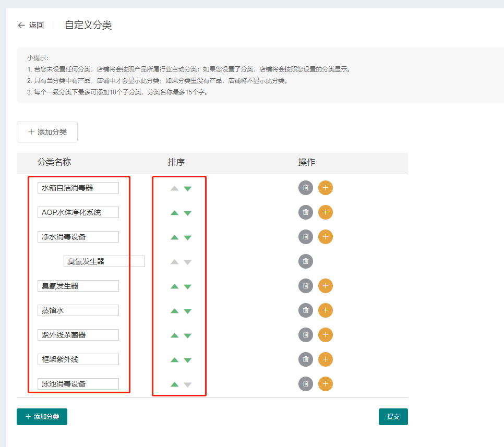The image size is (504, 447).
Task: Click the outlined 添加分类 button at top
Action: pos(47,132)
